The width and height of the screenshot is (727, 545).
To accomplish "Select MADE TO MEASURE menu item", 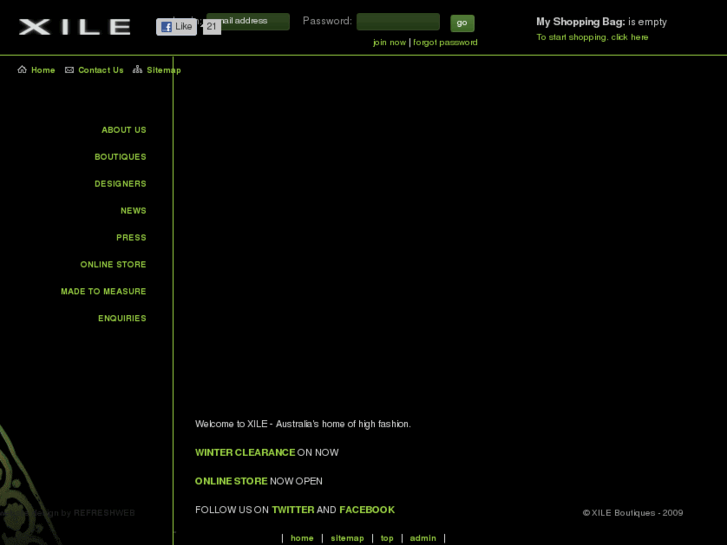I will point(103,292).
